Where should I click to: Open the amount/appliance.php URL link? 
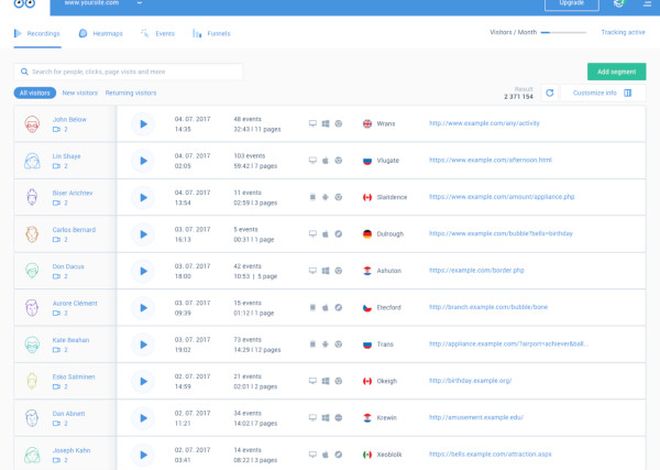click(x=501, y=196)
